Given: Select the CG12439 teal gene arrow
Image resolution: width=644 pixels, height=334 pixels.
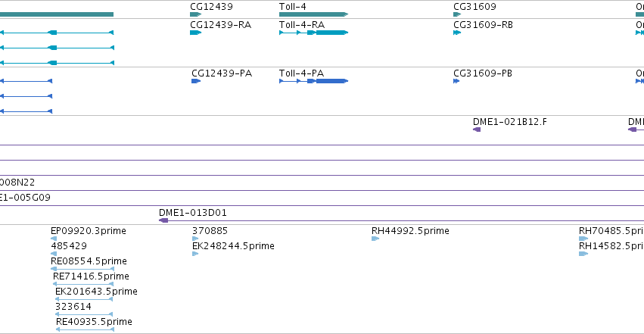Looking at the screenshot, I should 195,14.
